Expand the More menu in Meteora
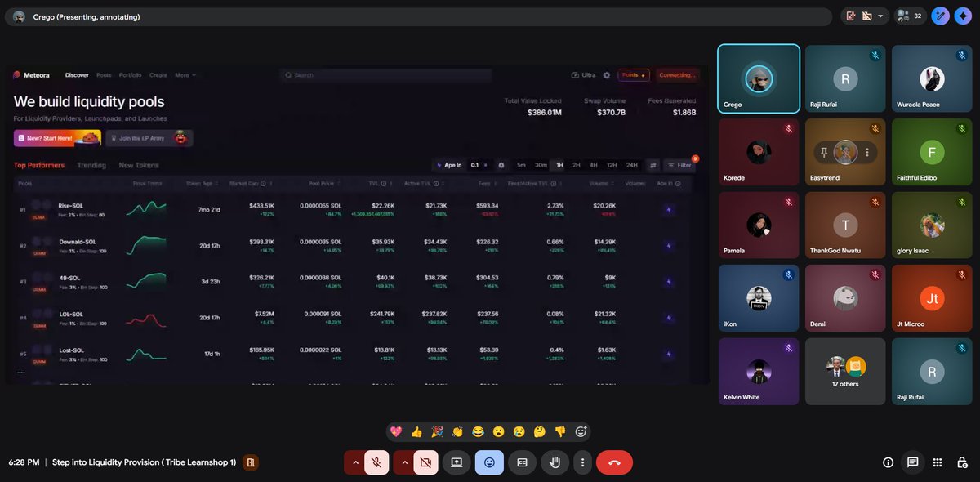Screen dimensions: 980x482 coord(185,75)
